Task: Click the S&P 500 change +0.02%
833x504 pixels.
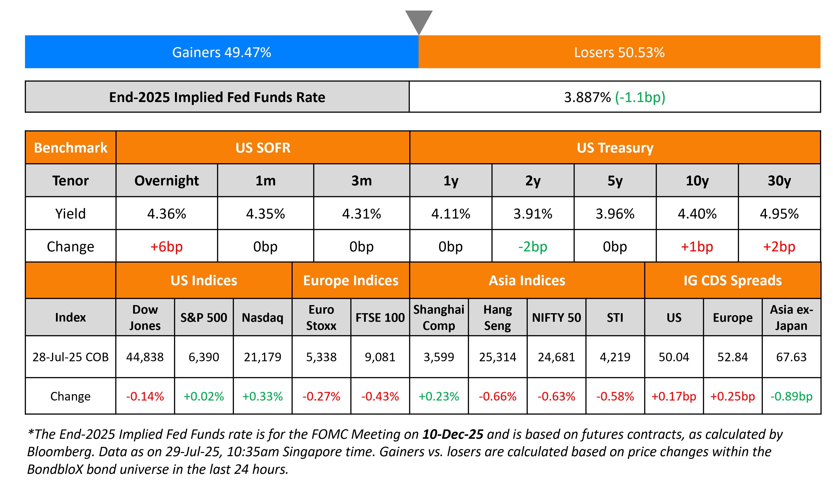Action: [x=203, y=396]
